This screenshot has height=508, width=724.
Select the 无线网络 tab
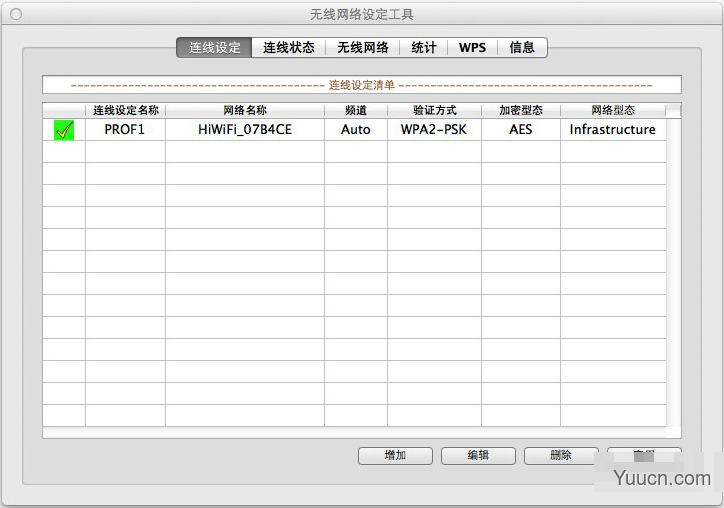click(x=363, y=48)
